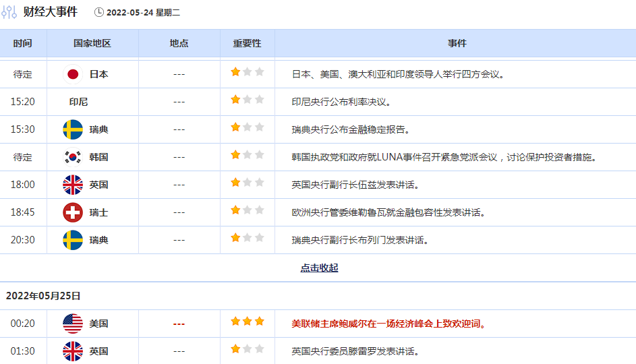
Task: Click the Sweden flag in the 20:30 row
Action: click(73, 240)
